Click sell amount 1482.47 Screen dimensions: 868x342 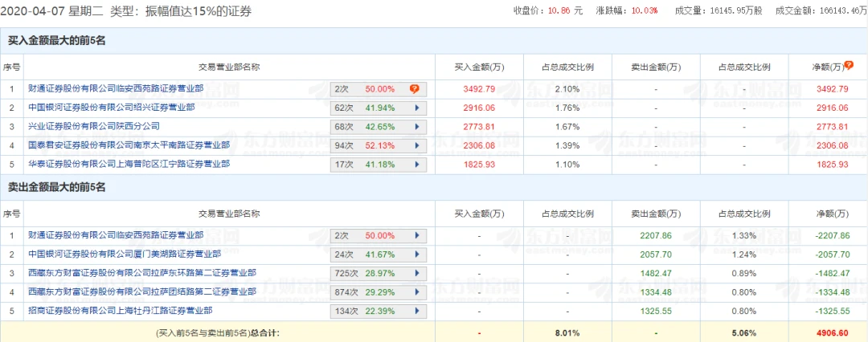[656, 273]
